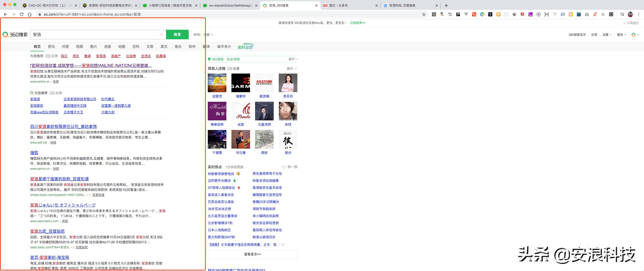The image size is (644, 271).
Task: Click the 立刻使用>> promotion link
Action: (357, 23)
